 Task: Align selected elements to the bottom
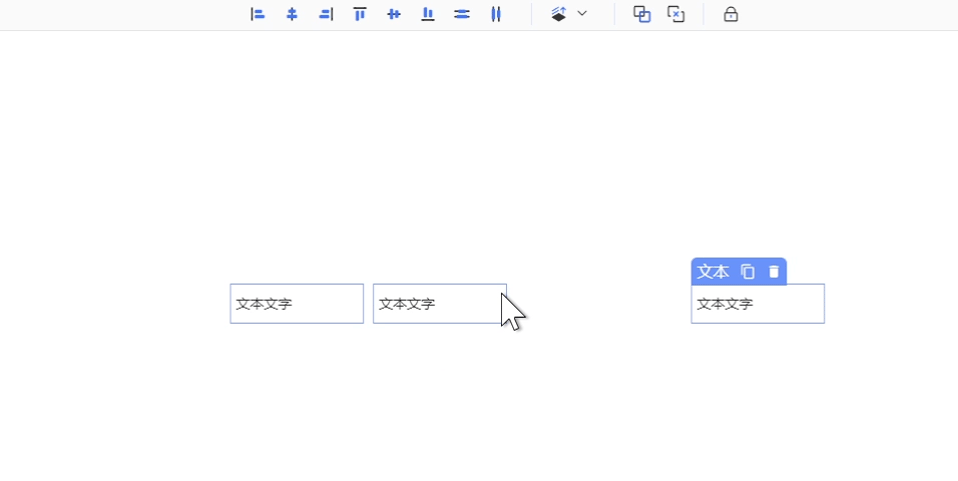428,14
